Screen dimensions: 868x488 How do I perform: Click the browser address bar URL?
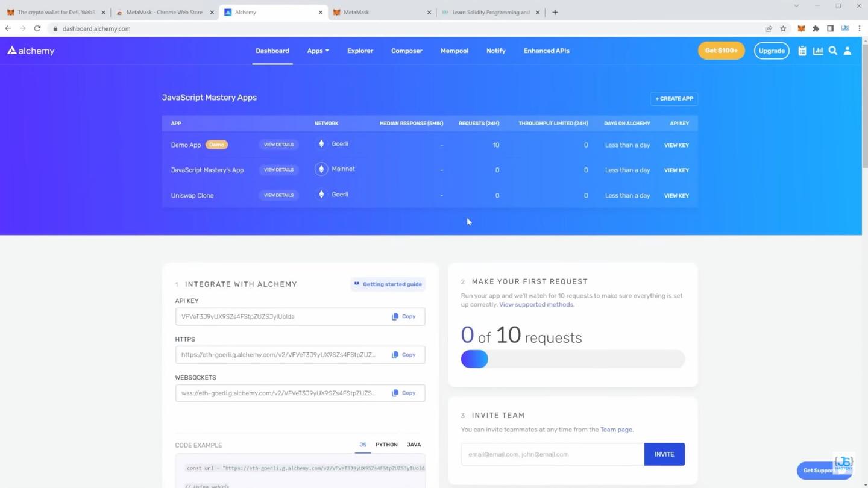(x=96, y=28)
